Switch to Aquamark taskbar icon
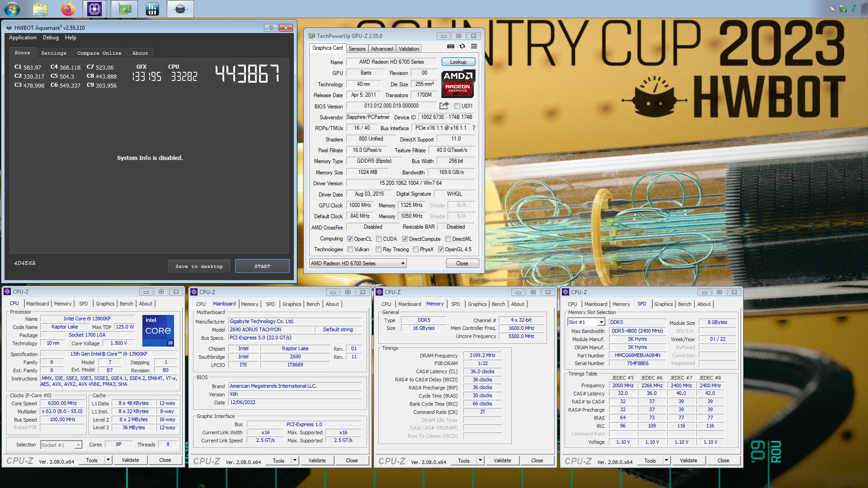The height and width of the screenshot is (488, 868). pyautogui.click(x=180, y=9)
